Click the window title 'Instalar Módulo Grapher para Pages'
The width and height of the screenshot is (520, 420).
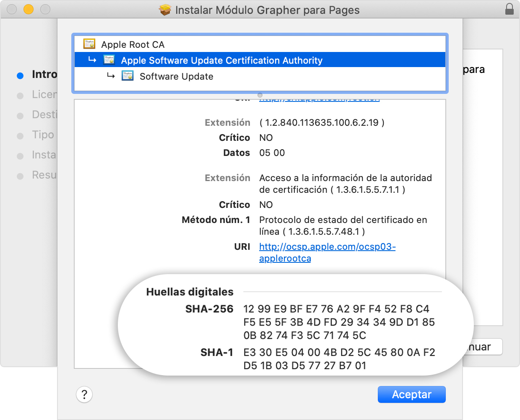[268, 10]
